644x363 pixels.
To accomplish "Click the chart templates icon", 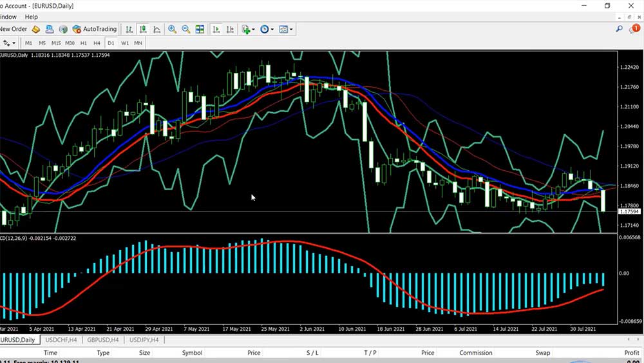I will (x=283, y=29).
